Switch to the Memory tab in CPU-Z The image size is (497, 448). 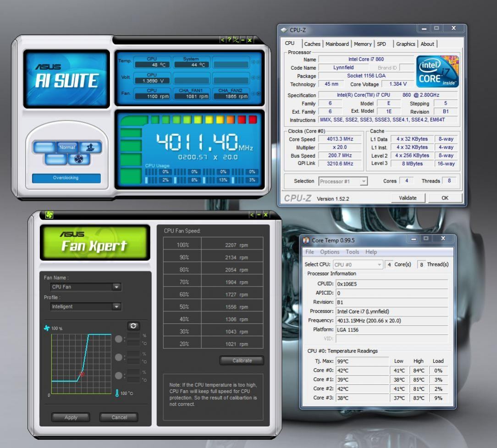point(363,44)
